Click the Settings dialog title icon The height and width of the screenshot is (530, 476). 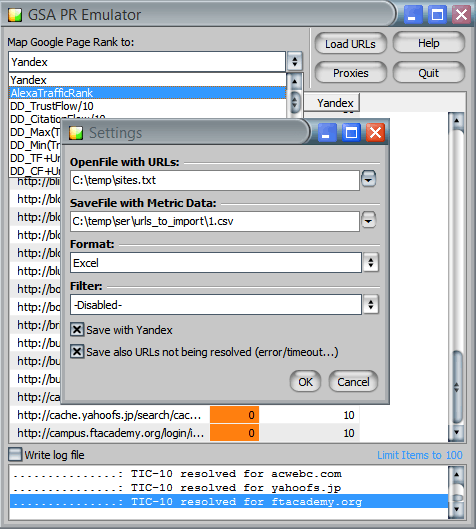tap(76, 133)
